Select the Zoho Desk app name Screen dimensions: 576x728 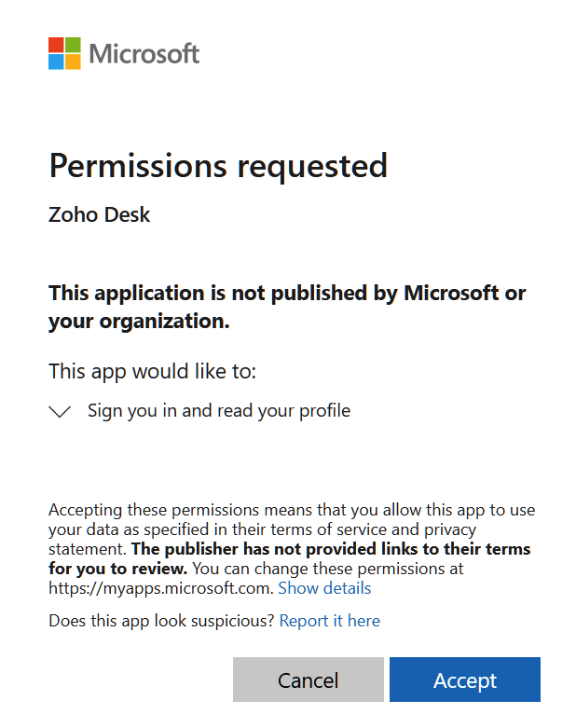pos(100,215)
